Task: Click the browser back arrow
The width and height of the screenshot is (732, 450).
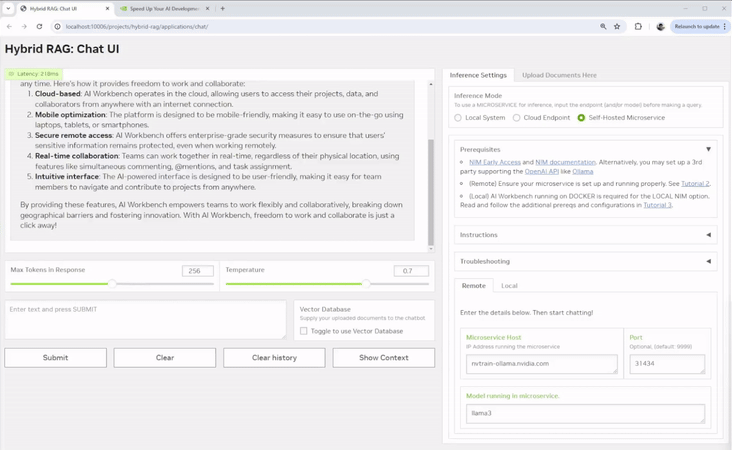Action: pos(9,27)
